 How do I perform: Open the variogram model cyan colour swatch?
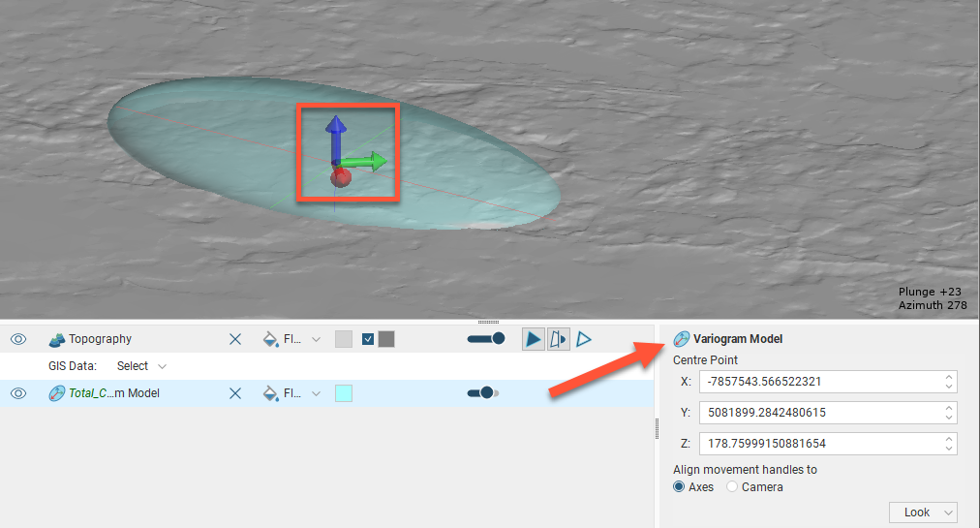coord(344,393)
